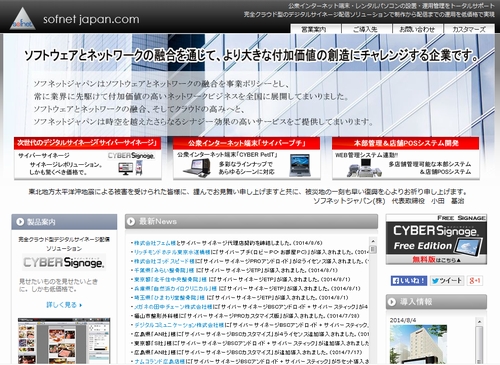Open news link 株式会社フェム様
Viewport: 500px width, 365px height.
[x=155, y=243]
